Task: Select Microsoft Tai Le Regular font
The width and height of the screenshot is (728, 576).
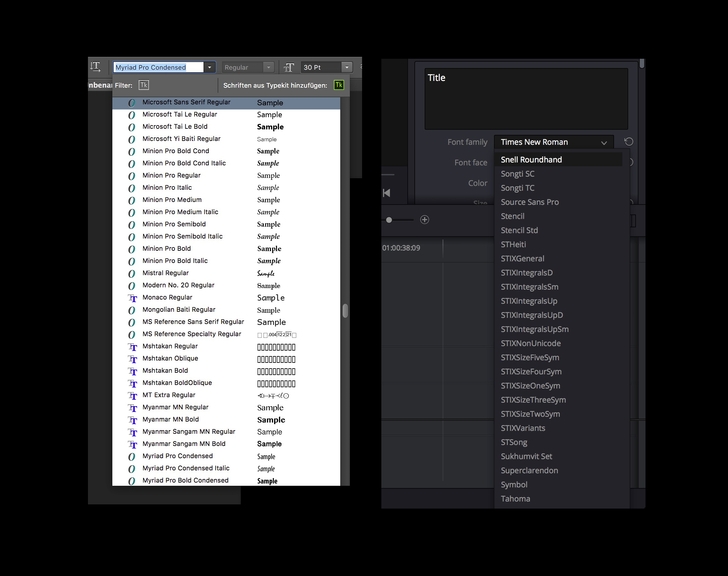Action: pos(226,115)
